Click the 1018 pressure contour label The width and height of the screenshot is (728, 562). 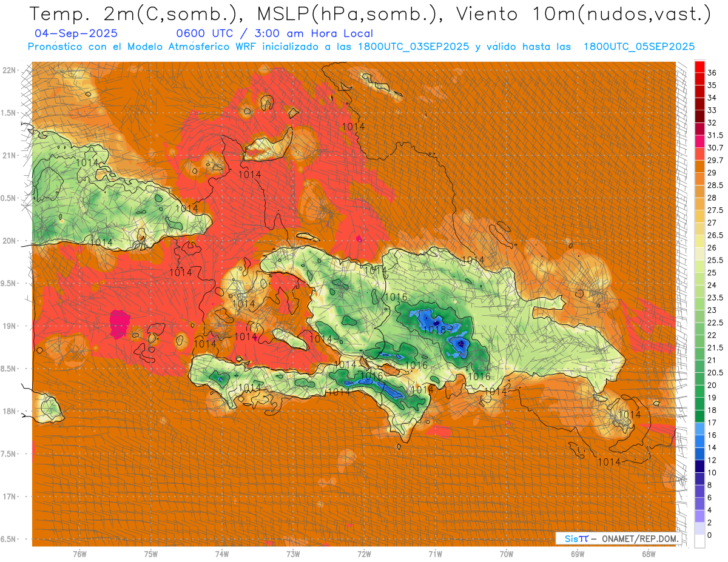tap(434, 329)
